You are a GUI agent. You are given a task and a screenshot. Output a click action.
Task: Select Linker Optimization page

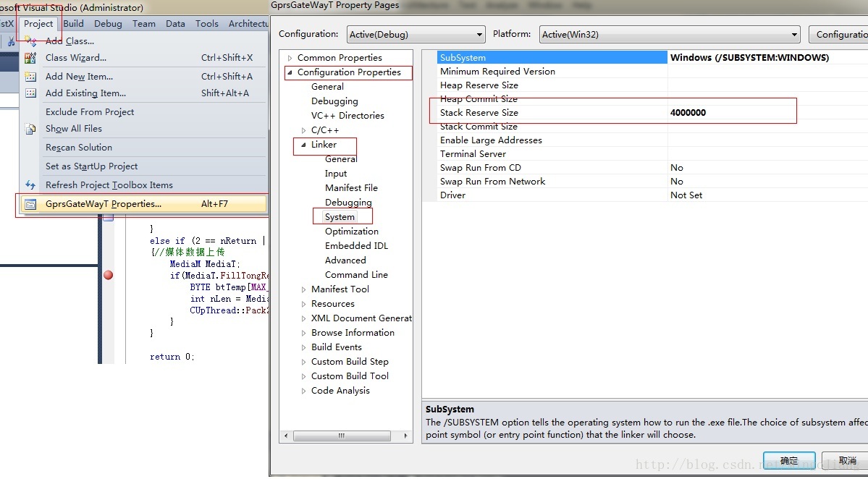tap(352, 232)
